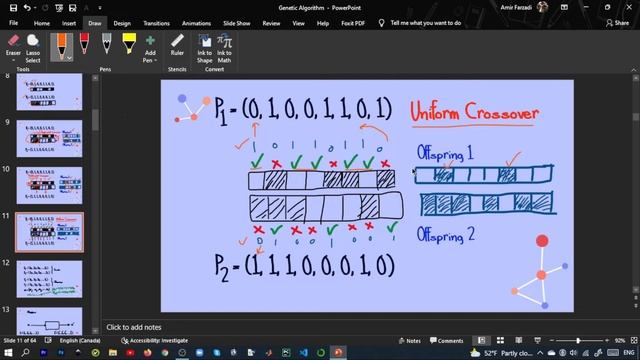Switch to Reading view
This screenshot has width=640, height=360.
tap(519, 340)
